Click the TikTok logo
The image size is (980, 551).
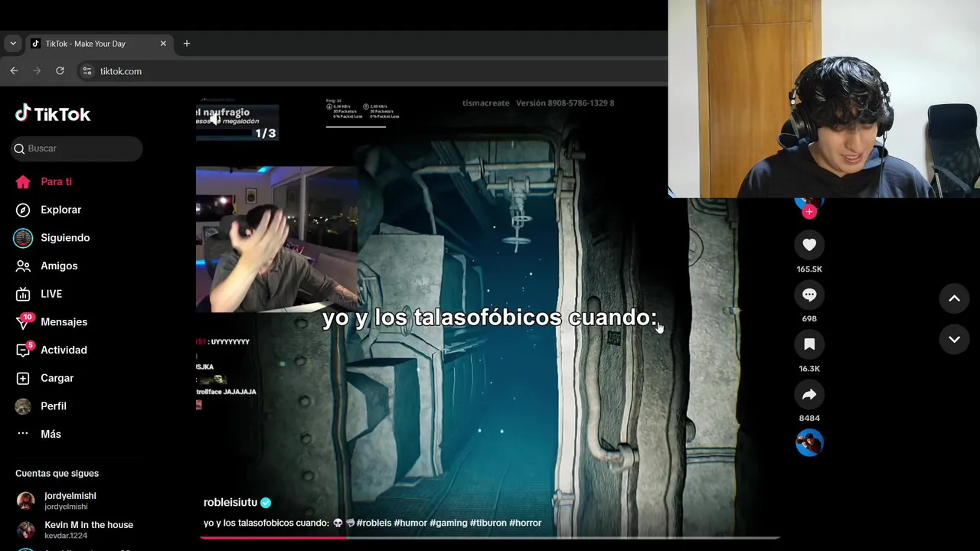(53, 114)
